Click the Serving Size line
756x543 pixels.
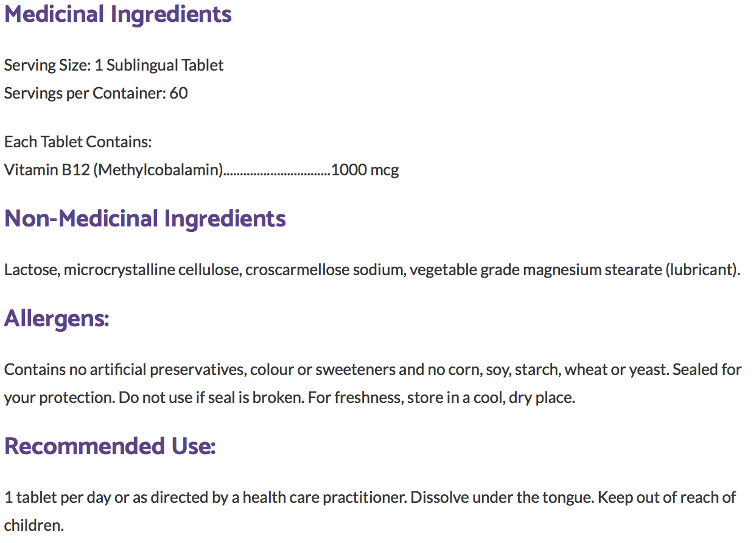(x=114, y=65)
